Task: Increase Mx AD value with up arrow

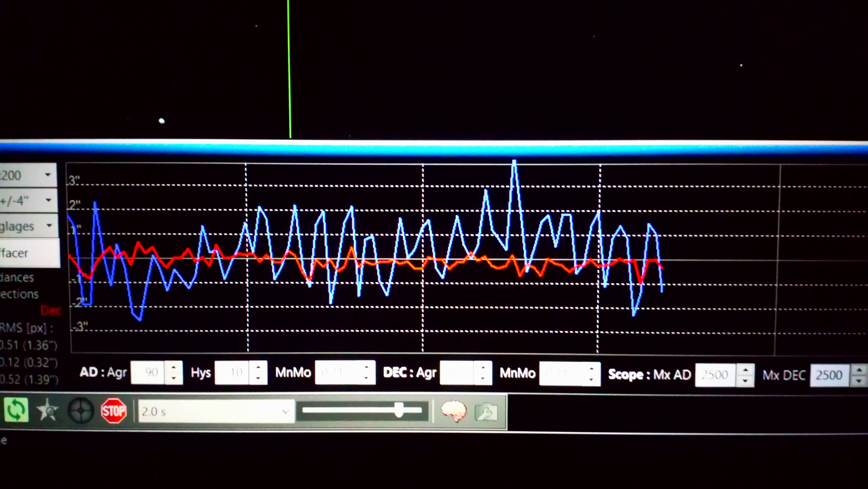Action: [x=745, y=370]
